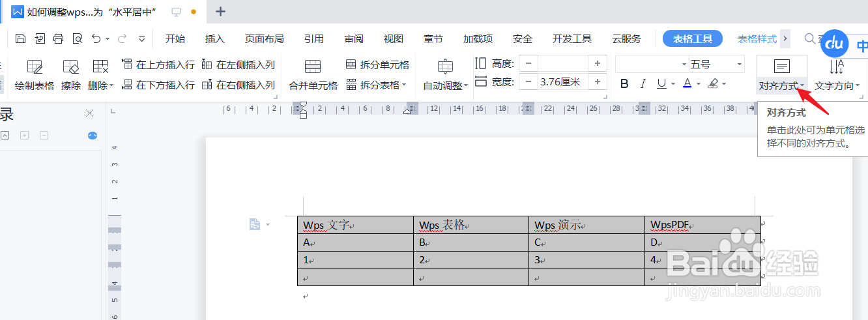Toggle Underline formatting
The width and height of the screenshot is (868, 320).
click(x=662, y=83)
